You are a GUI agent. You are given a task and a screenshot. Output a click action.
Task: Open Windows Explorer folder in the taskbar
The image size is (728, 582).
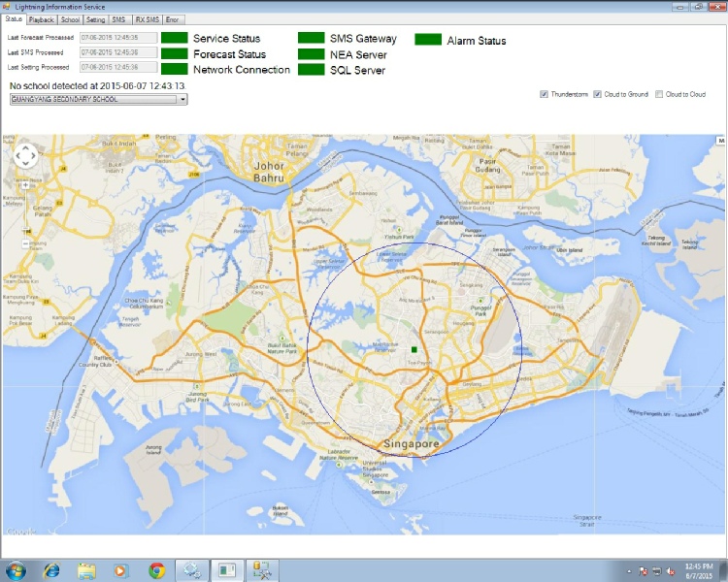click(86, 570)
